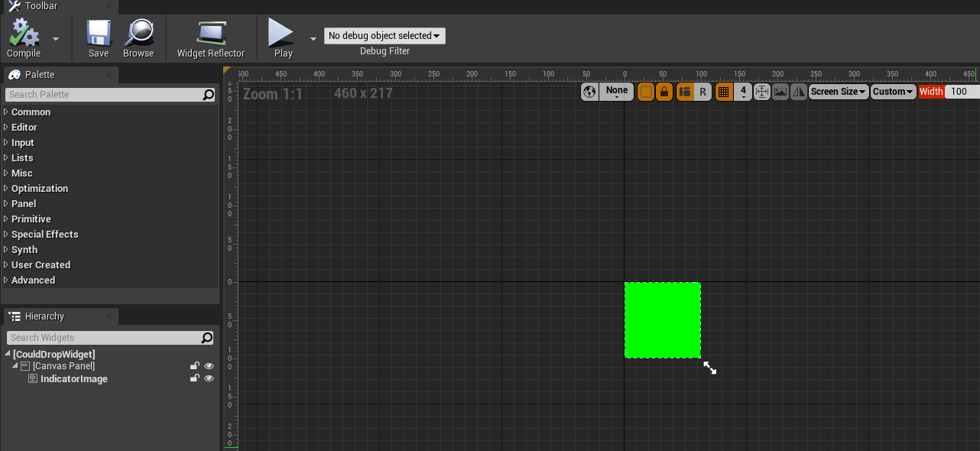Click the 'Zoom 1:1' label in designer
Viewport: 980px width, 451px height.
click(x=273, y=94)
